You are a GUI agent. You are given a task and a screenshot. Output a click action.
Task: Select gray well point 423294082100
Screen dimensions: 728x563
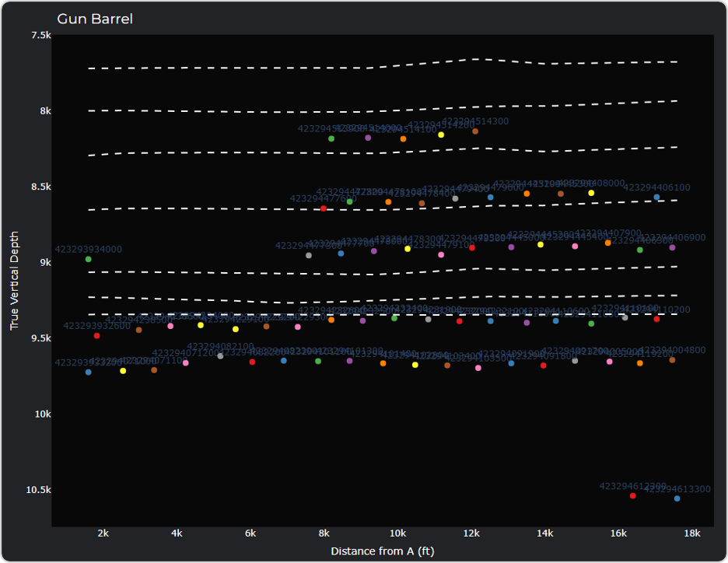pyautogui.click(x=220, y=356)
